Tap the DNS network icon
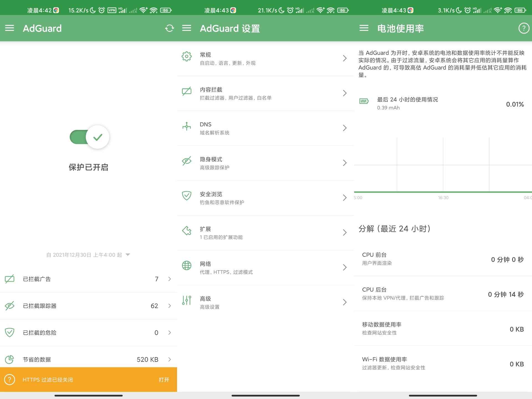This screenshot has height=399, width=532. (x=186, y=126)
